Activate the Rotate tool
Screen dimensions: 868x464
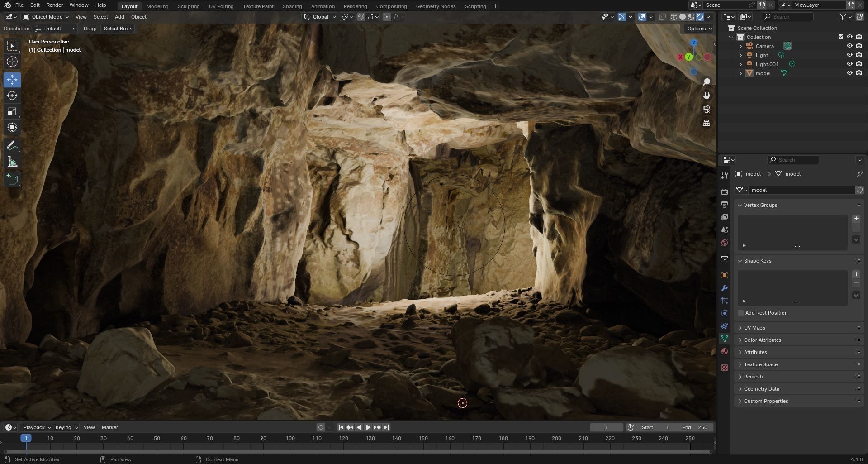click(x=12, y=96)
